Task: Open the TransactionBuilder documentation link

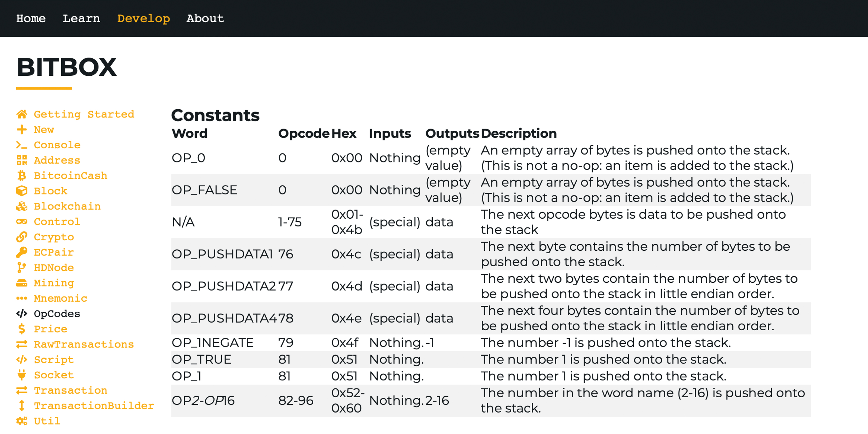Action: (x=94, y=406)
